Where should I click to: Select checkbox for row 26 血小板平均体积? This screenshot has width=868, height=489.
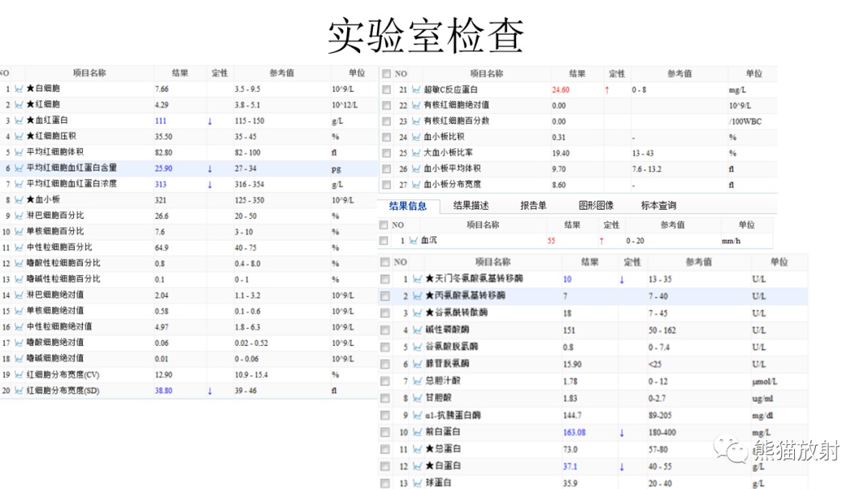point(387,169)
